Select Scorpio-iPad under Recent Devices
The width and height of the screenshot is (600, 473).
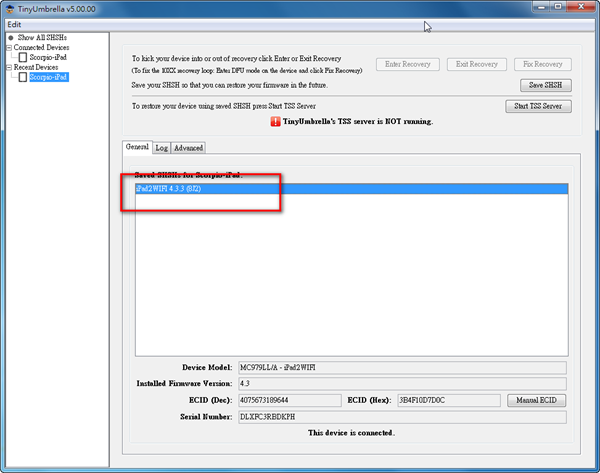pyautogui.click(x=49, y=77)
